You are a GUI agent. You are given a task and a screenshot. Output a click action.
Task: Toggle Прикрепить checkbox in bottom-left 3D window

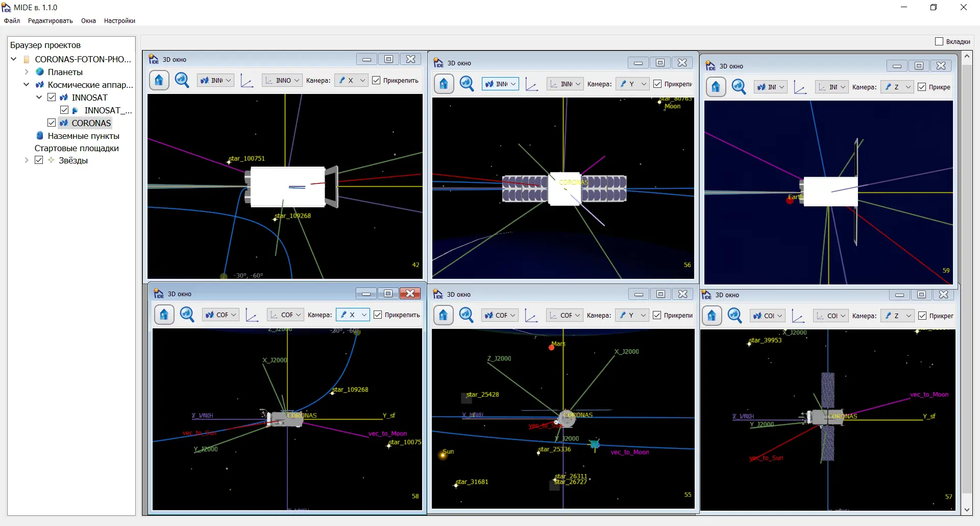click(378, 315)
